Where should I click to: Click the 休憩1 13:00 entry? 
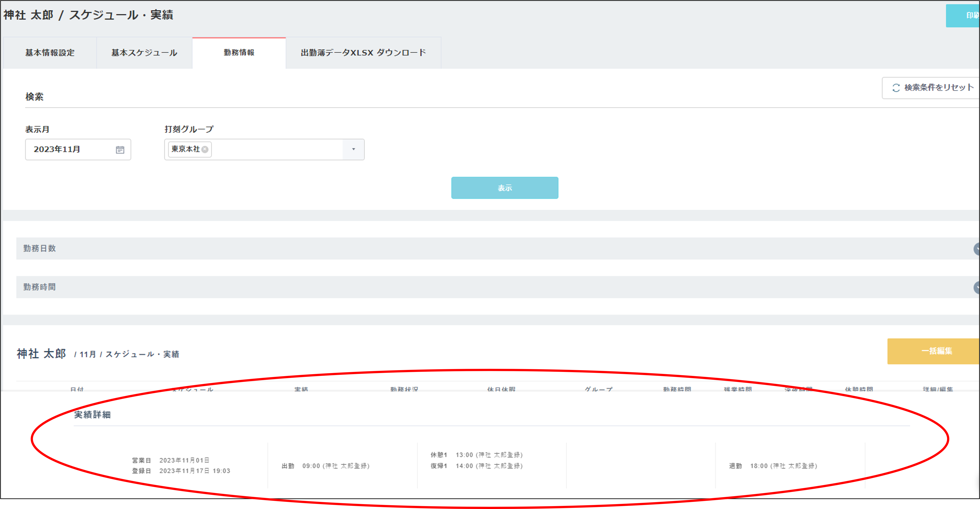click(x=476, y=455)
